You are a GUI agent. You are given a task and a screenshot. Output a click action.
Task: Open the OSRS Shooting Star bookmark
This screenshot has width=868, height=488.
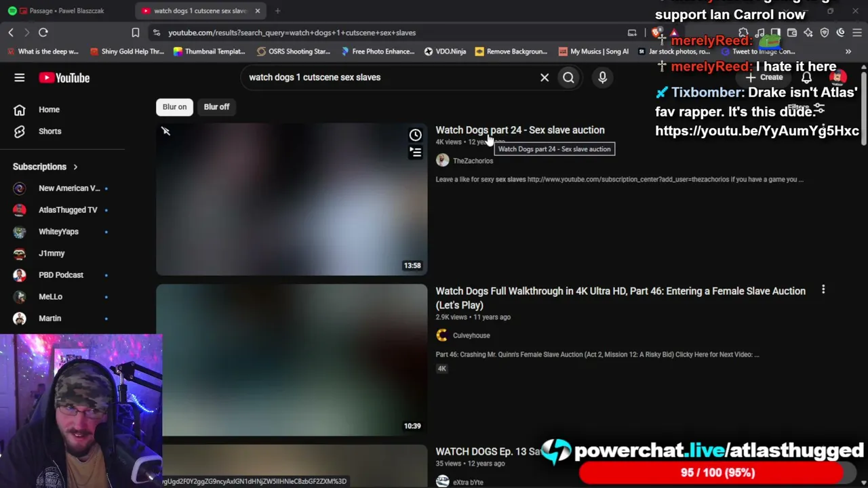(x=294, y=52)
